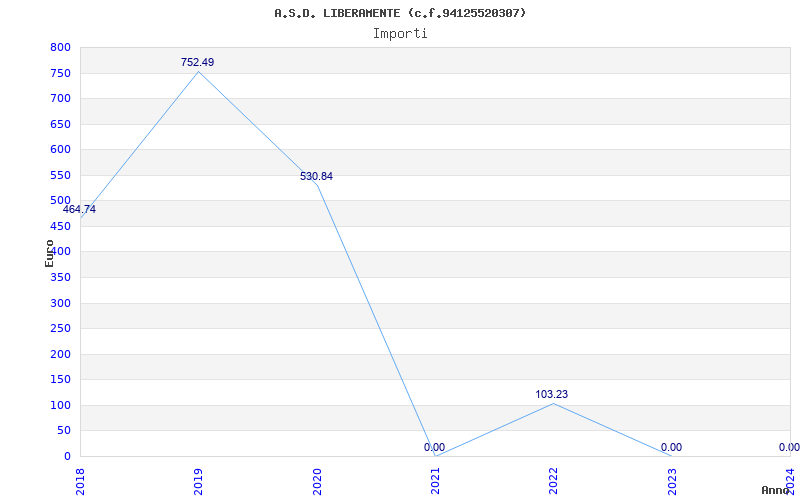
Task: Click the 0.00 label above 2023
Action: (x=671, y=447)
